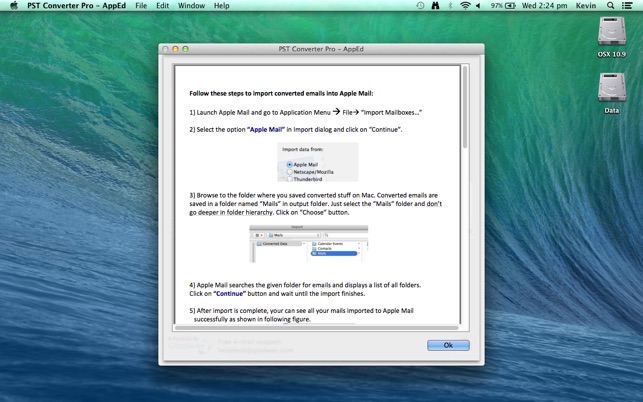Click the window title PST Converter Pro – AppEd

(x=321, y=49)
